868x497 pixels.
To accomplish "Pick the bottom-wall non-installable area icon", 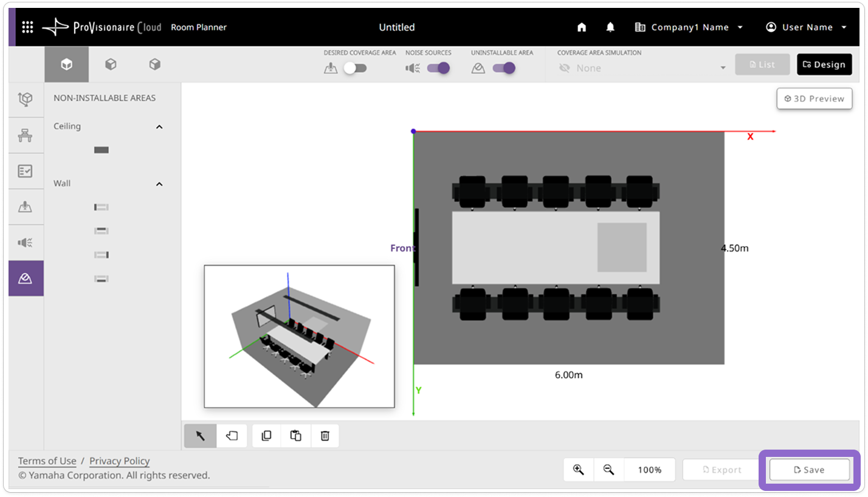I will 102,279.
